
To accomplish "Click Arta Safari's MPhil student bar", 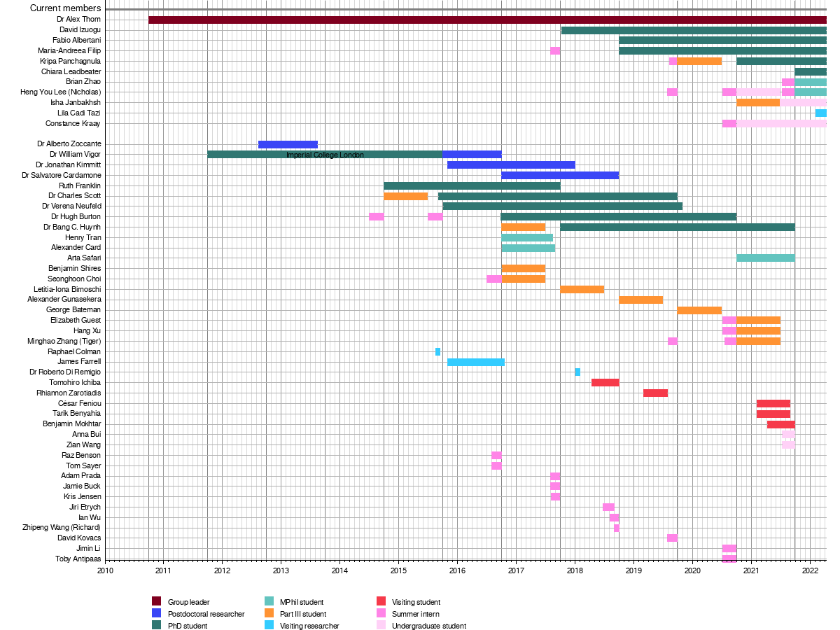I will click(x=765, y=258).
